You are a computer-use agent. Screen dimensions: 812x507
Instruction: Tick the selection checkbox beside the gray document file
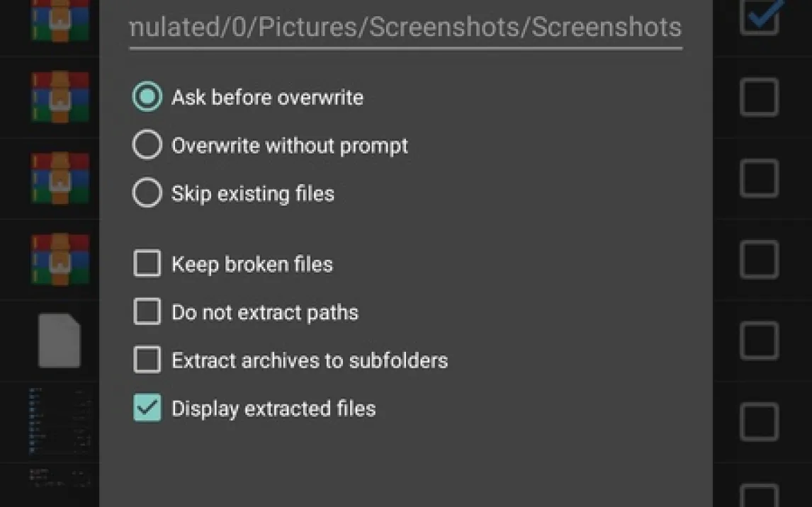click(x=759, y=341)
